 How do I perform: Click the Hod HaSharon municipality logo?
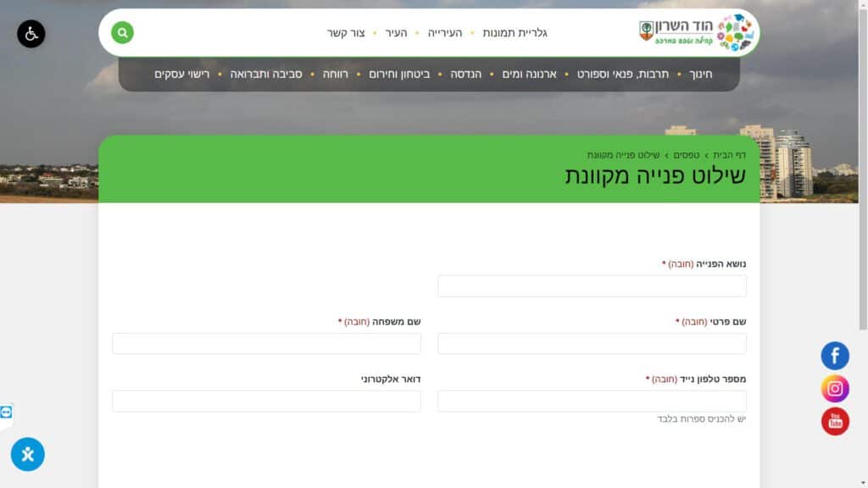(696, 33)
